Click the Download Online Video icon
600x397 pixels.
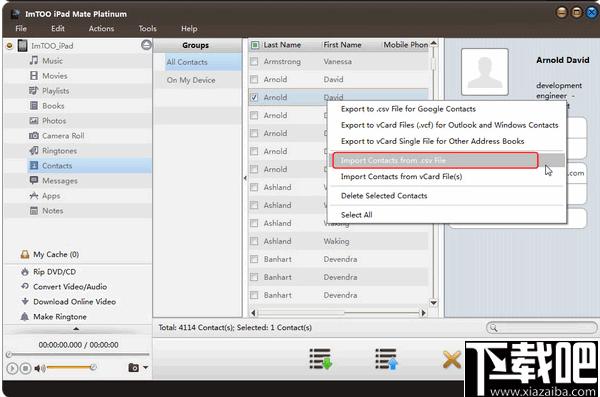pyautogui.click(x=25, y=301)
